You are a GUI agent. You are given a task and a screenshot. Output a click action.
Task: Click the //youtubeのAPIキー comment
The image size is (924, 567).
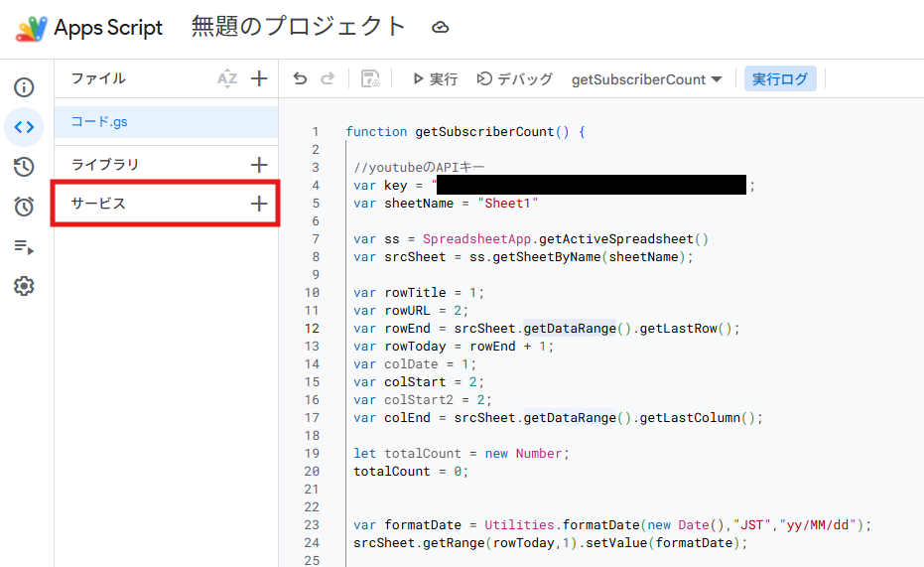(419, 168)
